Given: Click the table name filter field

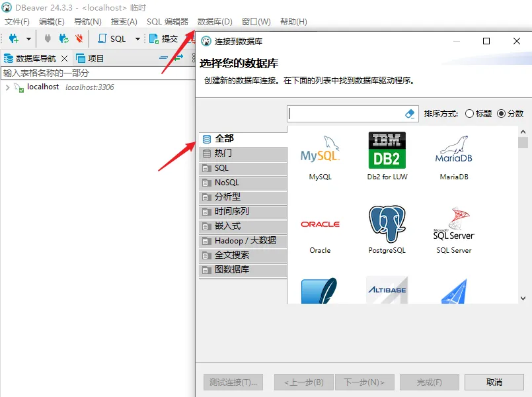Looking at the screenshot, I should (98, 73).
